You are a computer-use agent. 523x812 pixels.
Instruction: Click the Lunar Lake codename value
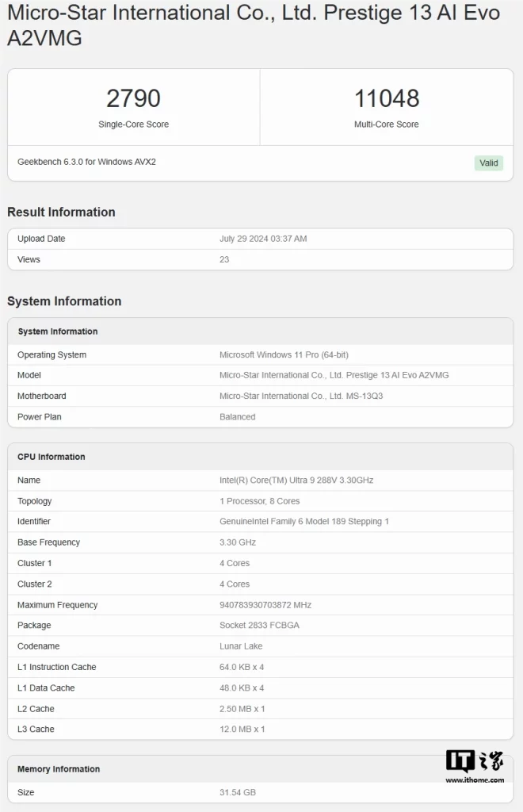click(241, 646)
